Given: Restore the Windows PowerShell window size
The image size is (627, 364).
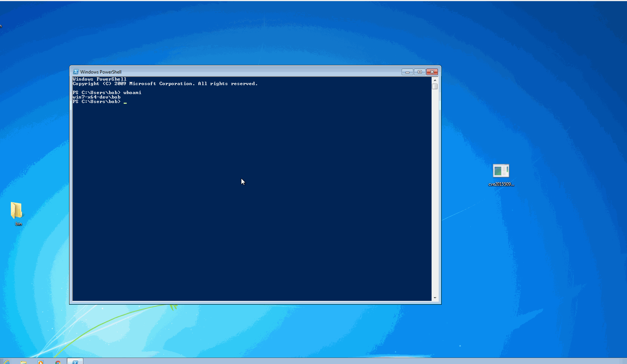Looking at the screenshot, I should point(419,72).
